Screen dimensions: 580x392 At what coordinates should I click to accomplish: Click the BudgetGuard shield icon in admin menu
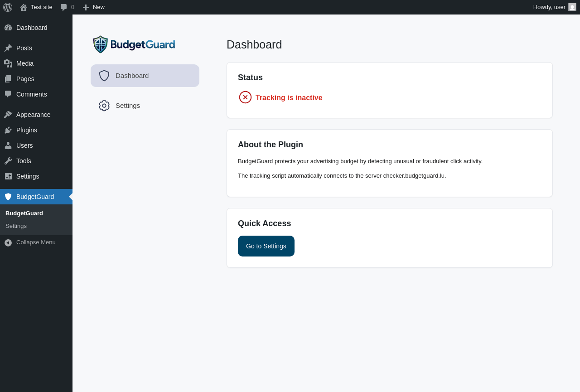click(8, 197)
